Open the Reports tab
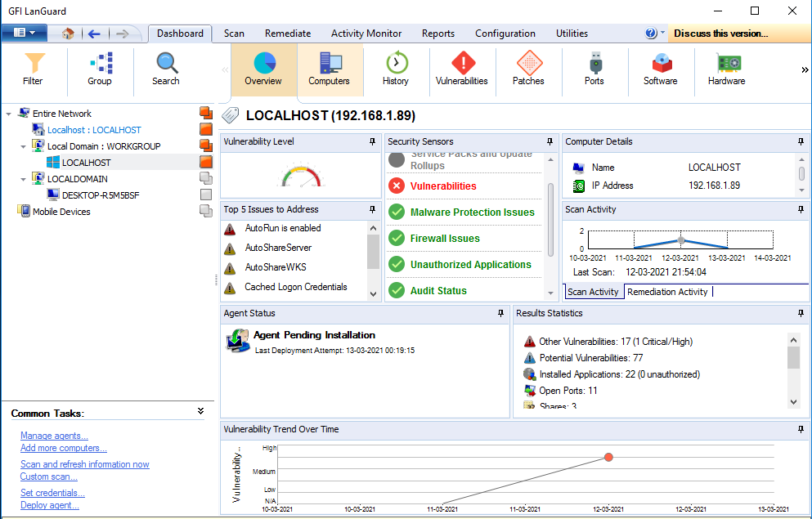Image resolution: width=812 pixels, height=519 pixels. 438,34
